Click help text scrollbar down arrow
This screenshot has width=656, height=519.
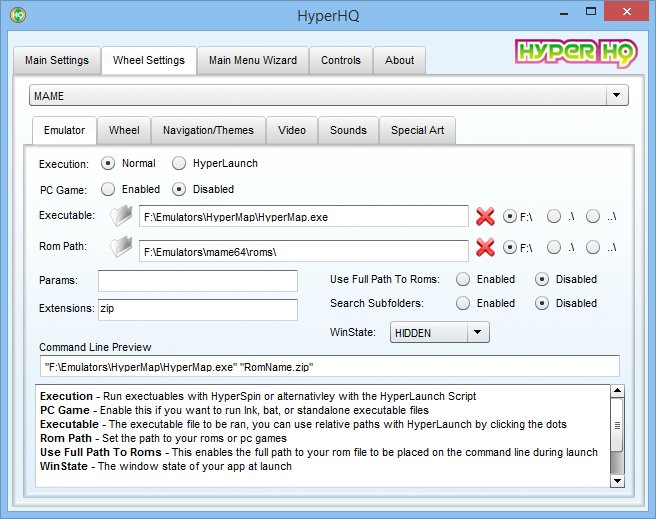617,481
